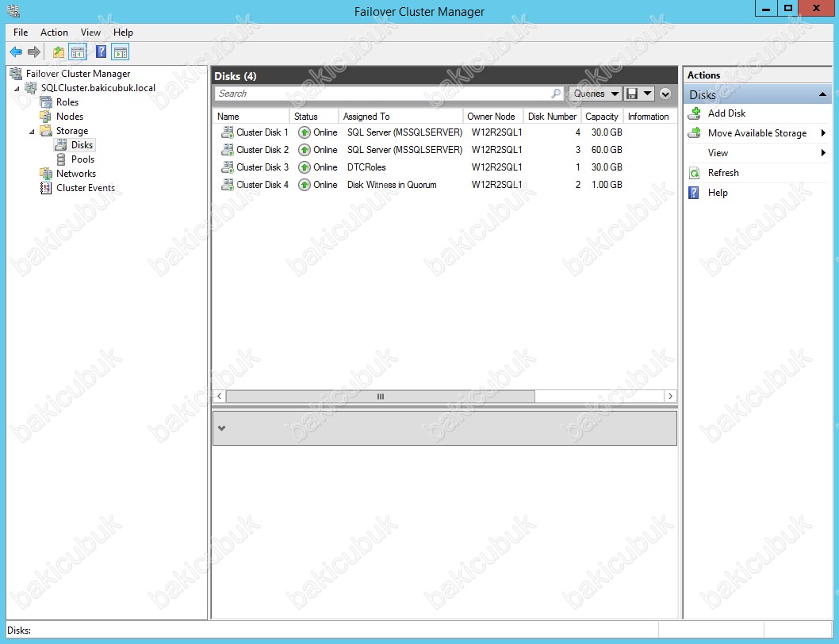Collapse the SQLCluster.bakicubuk.local tree node
The width and height of the screenshot is (839, 644).
17,88
